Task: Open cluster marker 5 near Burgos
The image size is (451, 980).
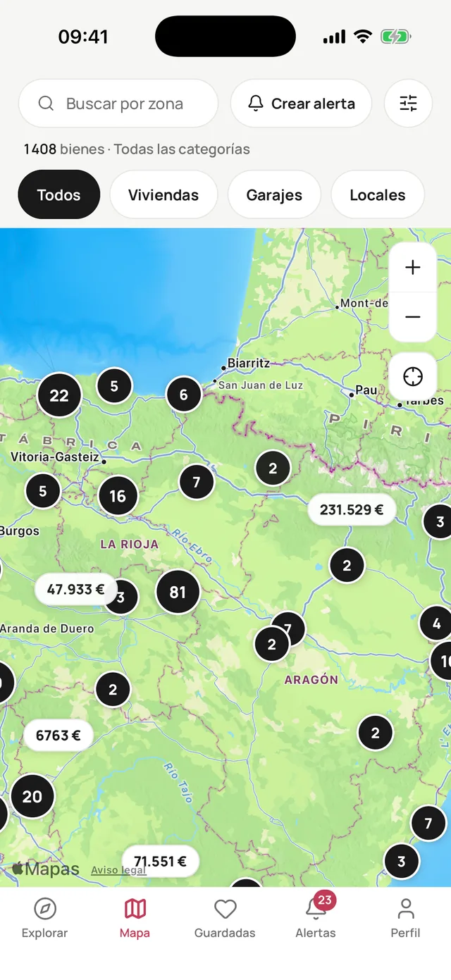Action: pyautogui.click(x=43, y=491)
